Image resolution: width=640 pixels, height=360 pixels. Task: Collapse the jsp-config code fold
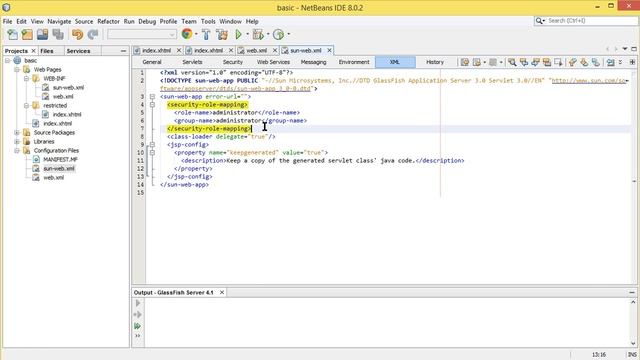[x=152, y=144]
